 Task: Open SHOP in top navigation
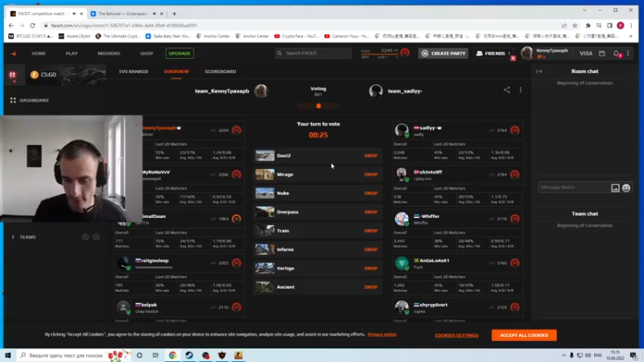click(x=147, y=53)
